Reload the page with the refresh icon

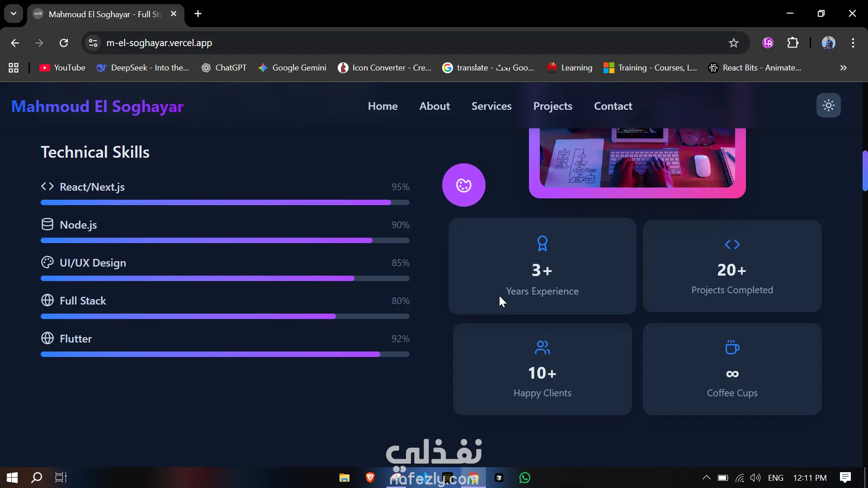(x=64, y=43)
